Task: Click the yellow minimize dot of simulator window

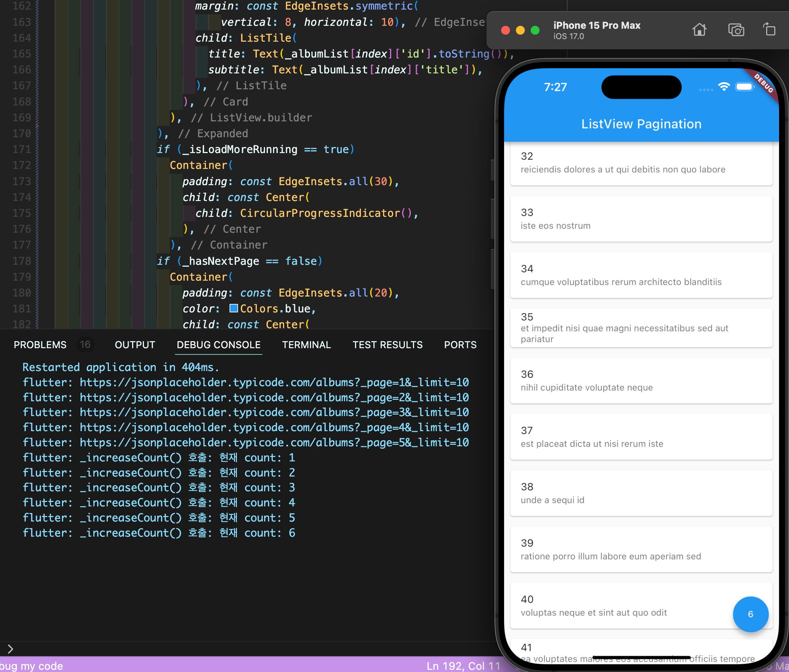Action: [x=520, y=31]
